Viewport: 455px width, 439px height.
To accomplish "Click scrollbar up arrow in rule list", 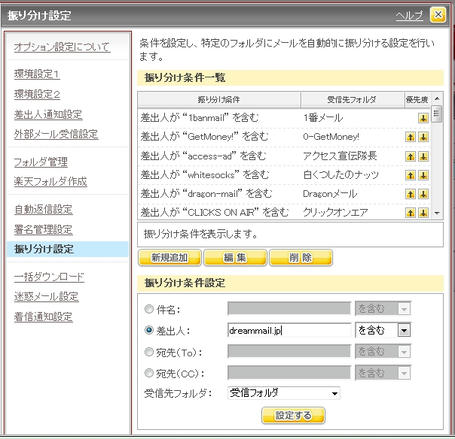I will tap(437, 99).
